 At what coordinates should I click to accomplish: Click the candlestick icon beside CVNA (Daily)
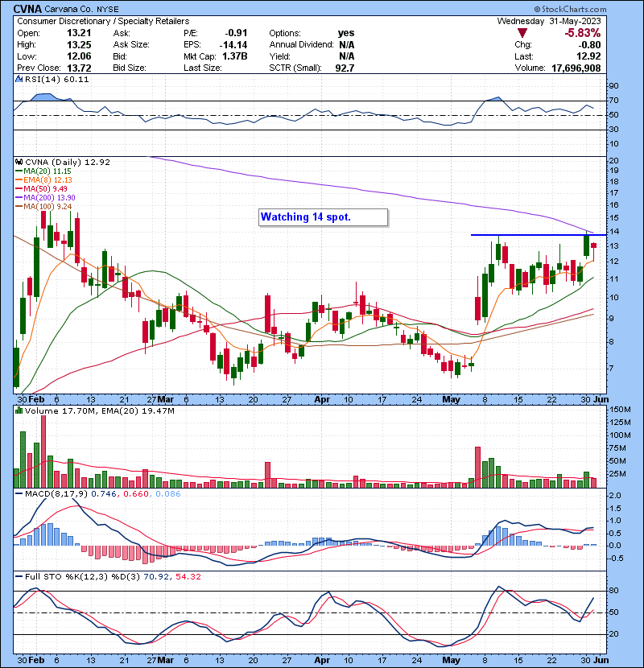tap(19, 162)
